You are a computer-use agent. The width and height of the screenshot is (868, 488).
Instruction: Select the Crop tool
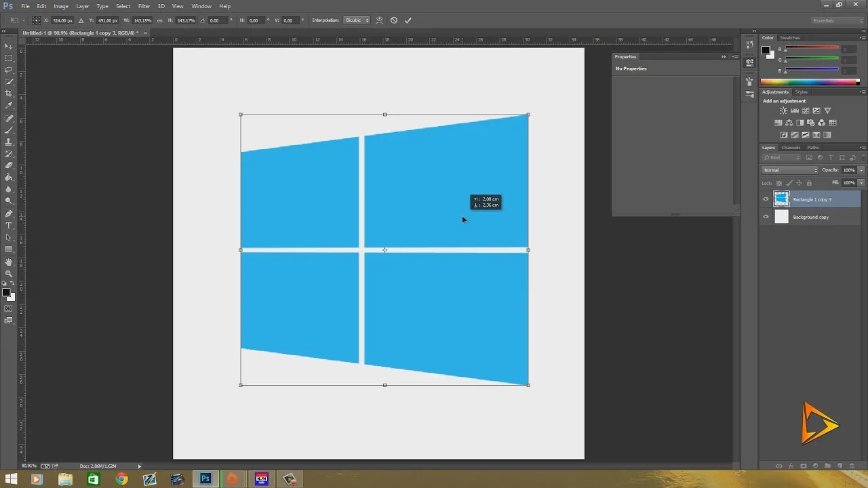pyautogui.click(x=9, y=94)
